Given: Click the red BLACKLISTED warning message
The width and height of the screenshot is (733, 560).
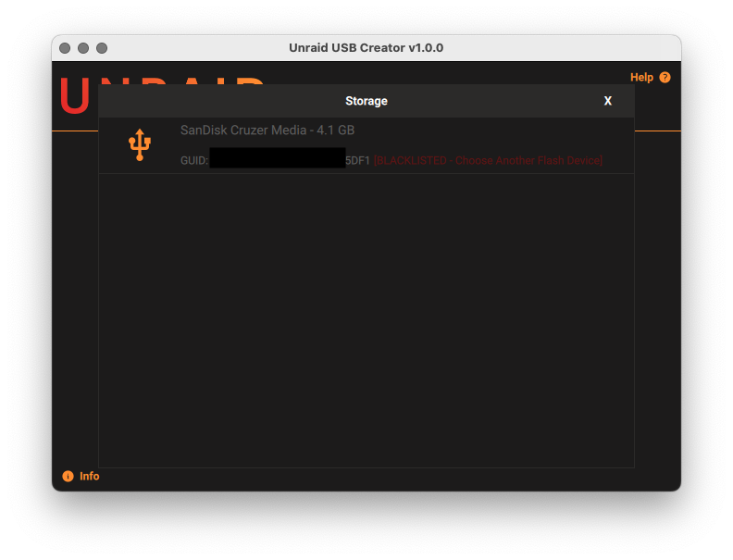Looking at the screenshot, I should [488, 161].
